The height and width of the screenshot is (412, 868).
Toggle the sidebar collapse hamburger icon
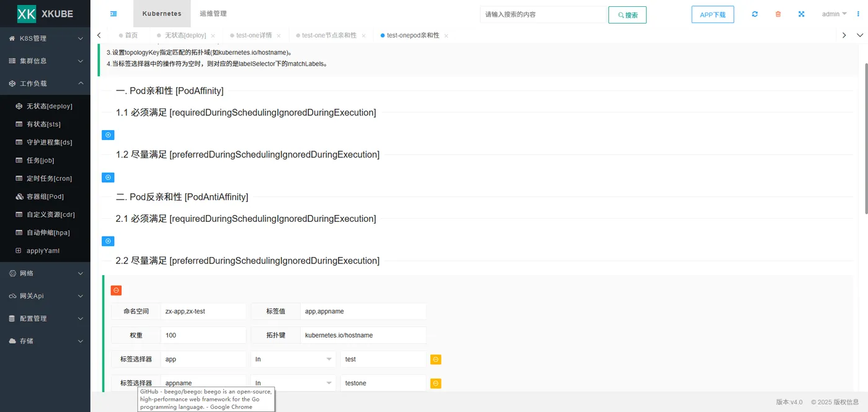coord(113,14)
